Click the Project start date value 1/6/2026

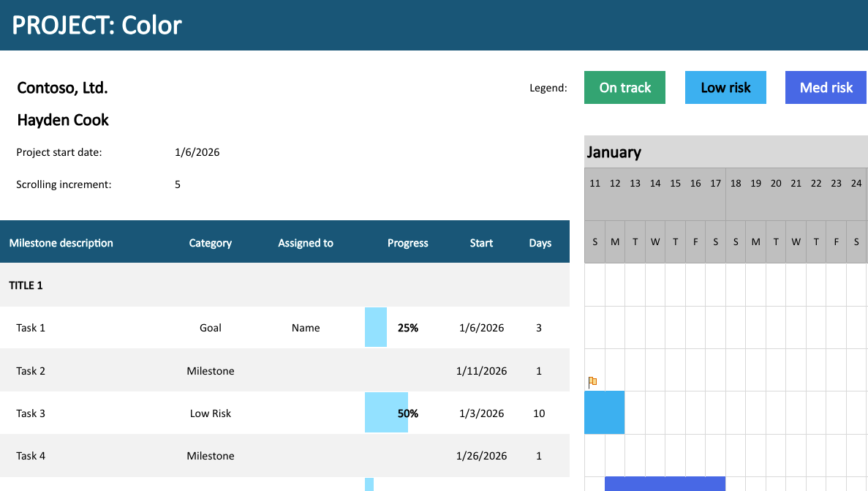tap(197, 152)
